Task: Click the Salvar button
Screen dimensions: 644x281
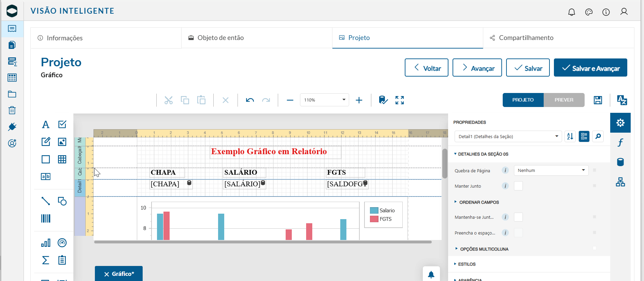Action: pyautogui.click(x=528, y=68)
